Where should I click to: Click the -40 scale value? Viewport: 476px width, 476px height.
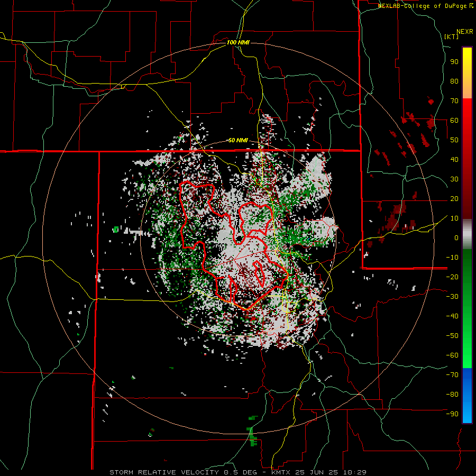452,316
